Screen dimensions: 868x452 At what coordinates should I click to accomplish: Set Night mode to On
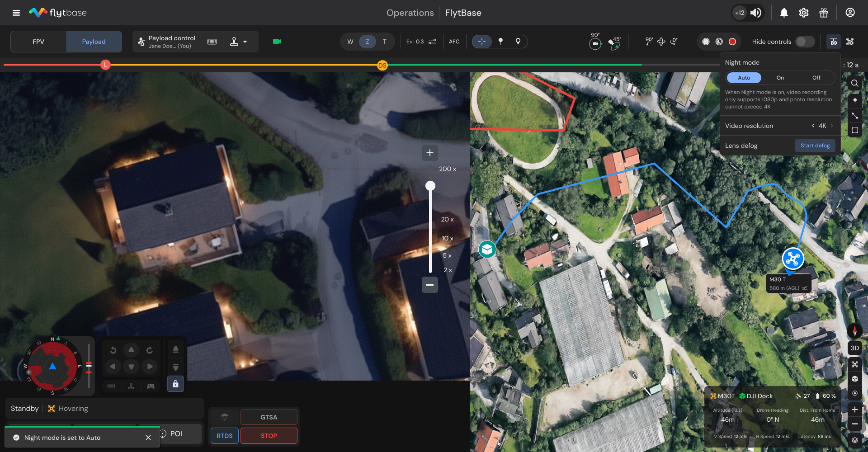click(x=780, y=78)
